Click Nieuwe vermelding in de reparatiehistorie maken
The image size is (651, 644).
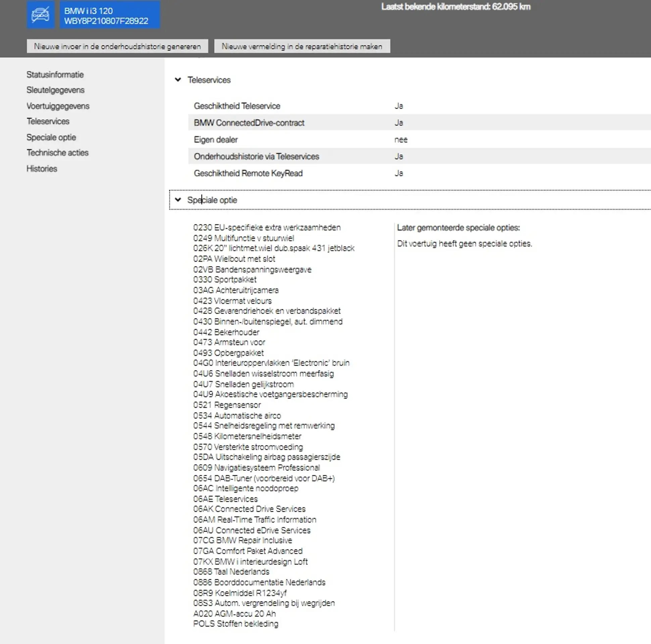pyautogui.click(x=302, y=47)
